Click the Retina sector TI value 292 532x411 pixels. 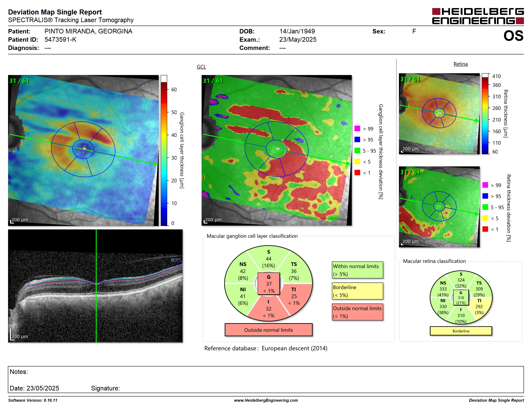[x=479, y=307]
